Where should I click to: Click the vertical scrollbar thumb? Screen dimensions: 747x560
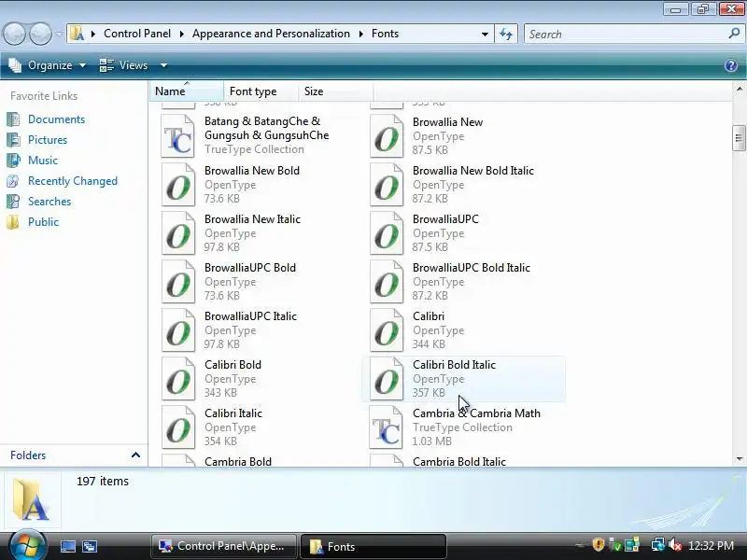coord(739,138)
